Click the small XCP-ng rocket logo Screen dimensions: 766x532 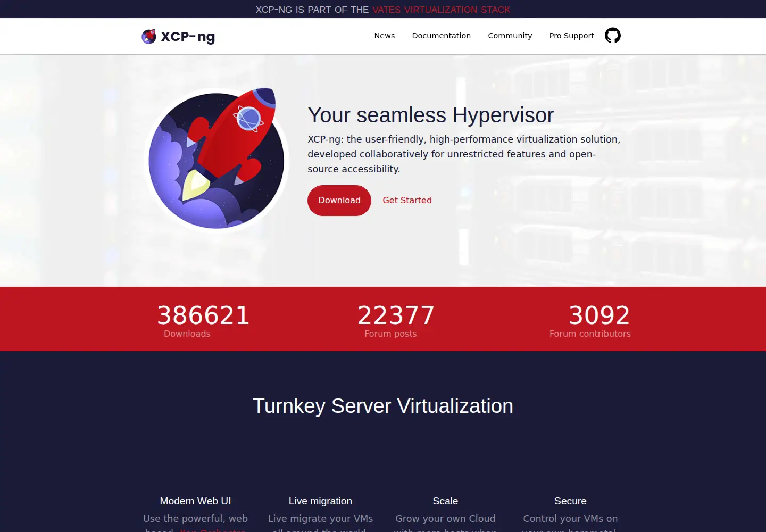point(149,36)
